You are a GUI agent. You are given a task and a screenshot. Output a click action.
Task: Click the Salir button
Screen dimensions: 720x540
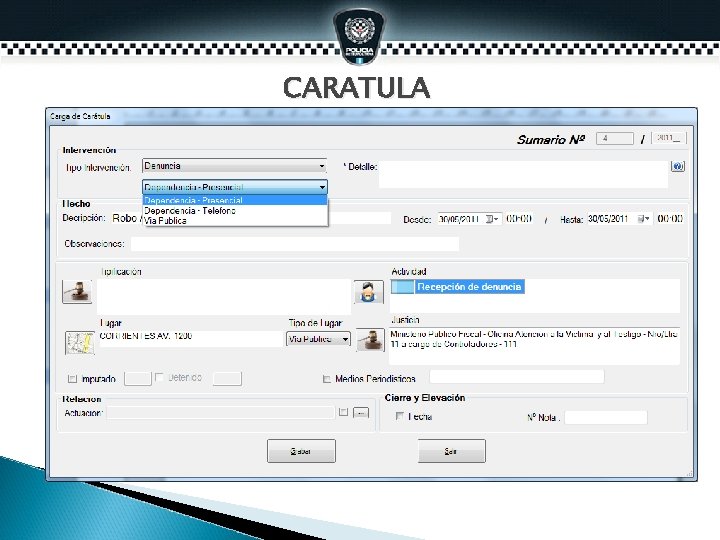tap(451, 451)
